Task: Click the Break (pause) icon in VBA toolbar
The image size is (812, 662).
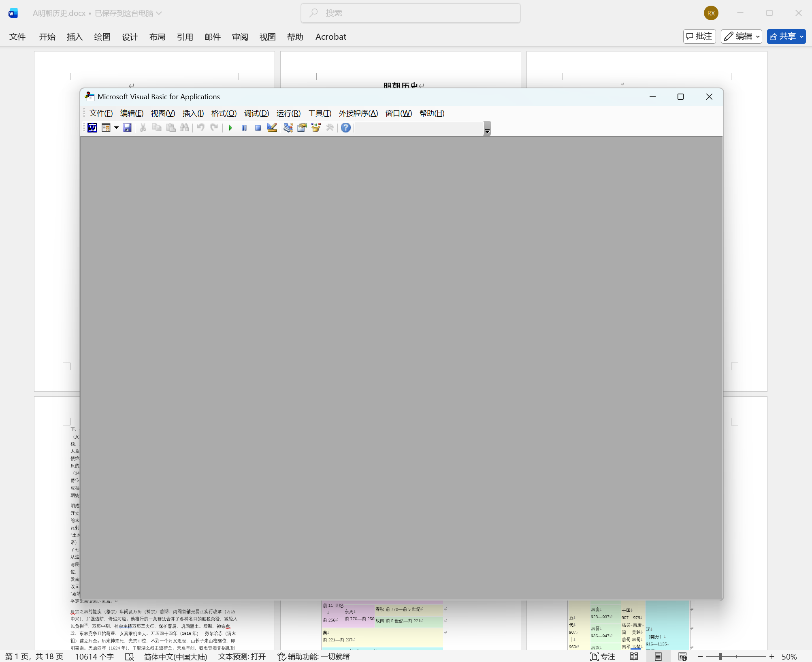Action: 244,128
